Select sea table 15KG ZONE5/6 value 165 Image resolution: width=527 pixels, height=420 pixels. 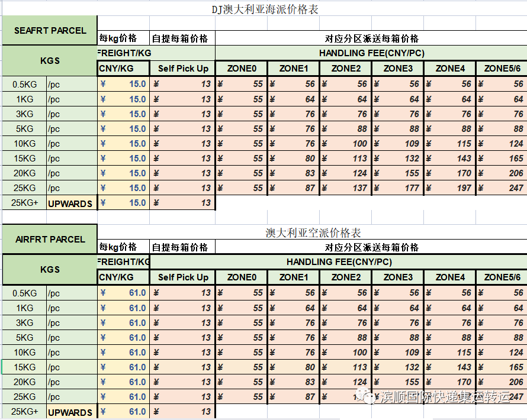502,158
